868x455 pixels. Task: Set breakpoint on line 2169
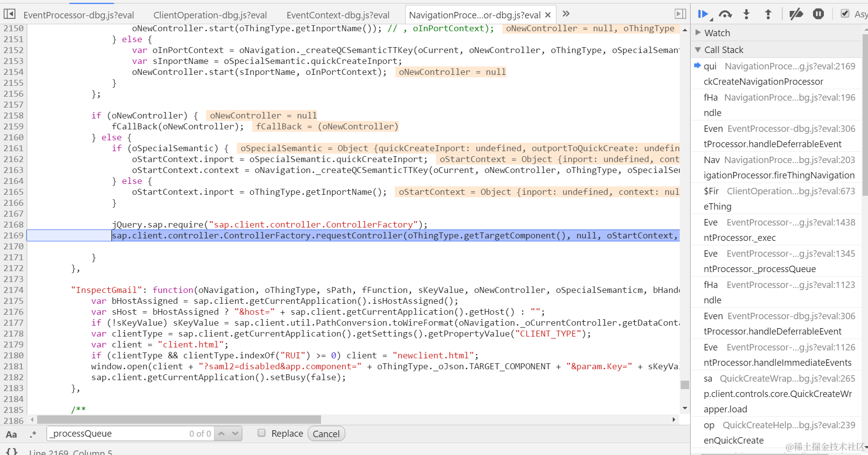[13, 235]
